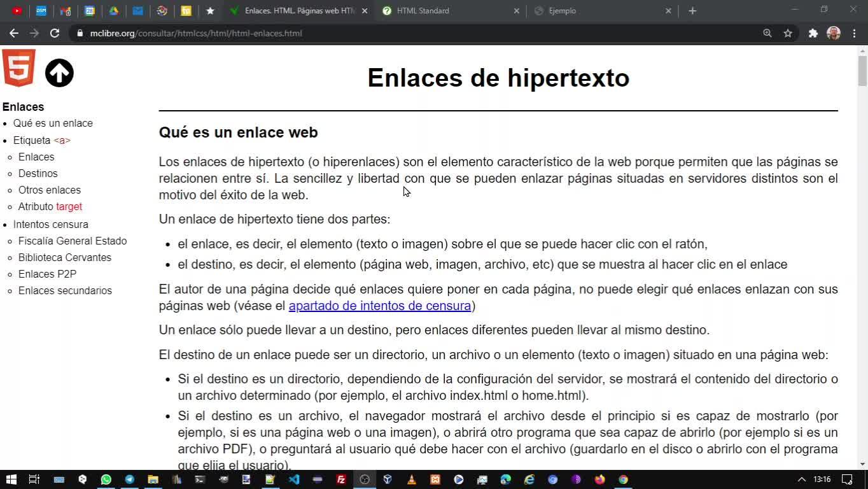Image resolution: width=868 pixels, height=489 pixels.
Task: Switch to the HTML Standard tab
Action: coord(450,11)
